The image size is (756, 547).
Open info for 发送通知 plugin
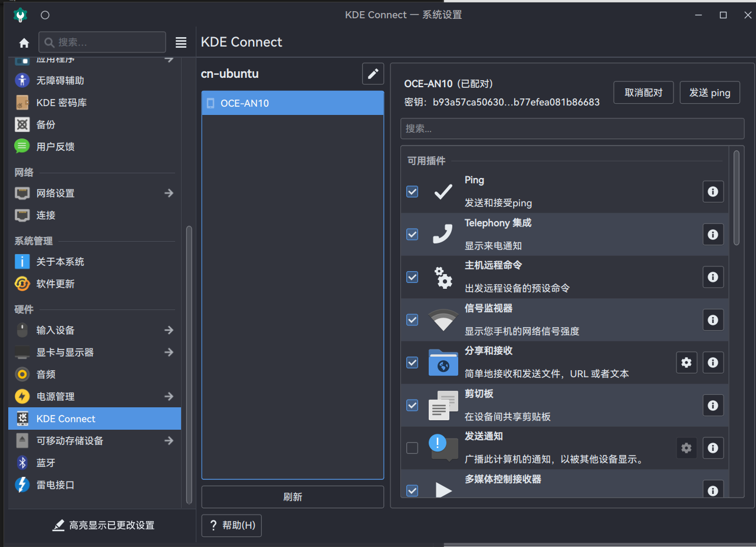click(x=713, y=448)
